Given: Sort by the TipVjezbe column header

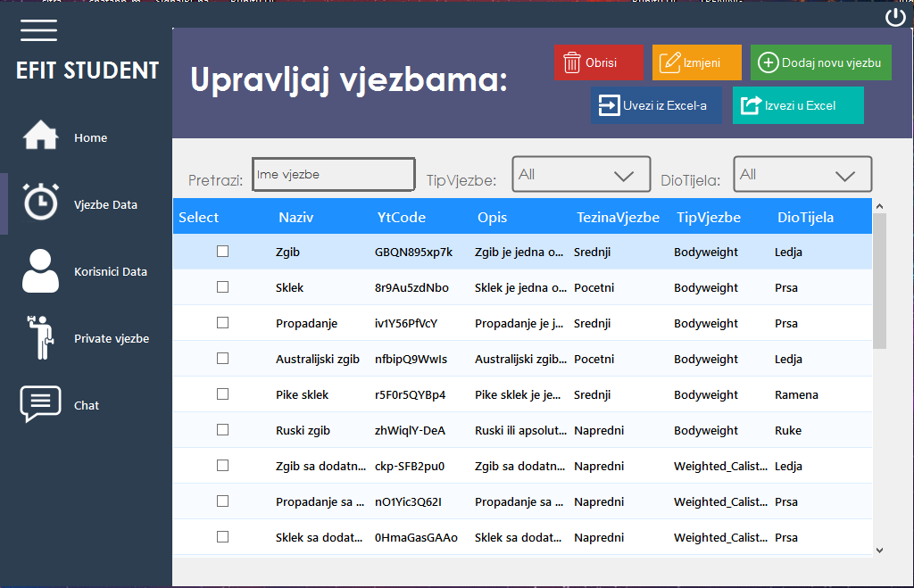Looking at the screenshot, I should 708,218.
